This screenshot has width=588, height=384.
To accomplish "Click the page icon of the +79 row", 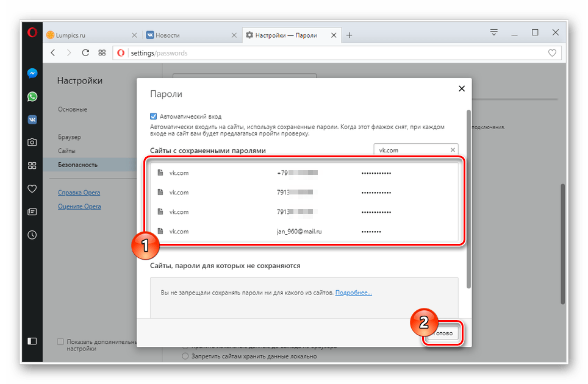I will (x=160, y=172).
